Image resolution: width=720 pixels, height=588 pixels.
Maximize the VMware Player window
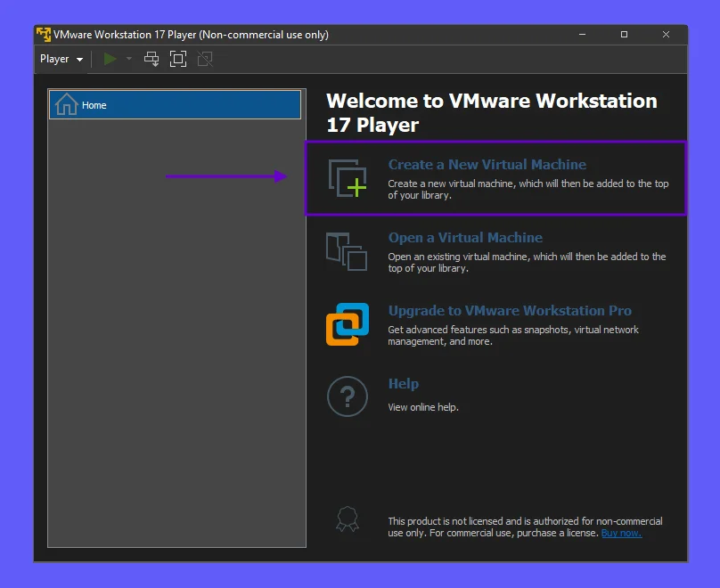point(624,35)
